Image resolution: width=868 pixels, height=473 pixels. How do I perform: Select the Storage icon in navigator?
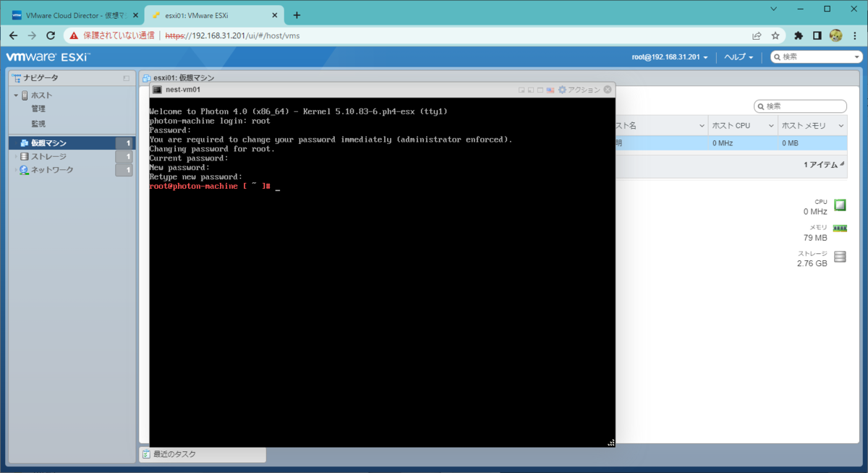click(25, 156)
